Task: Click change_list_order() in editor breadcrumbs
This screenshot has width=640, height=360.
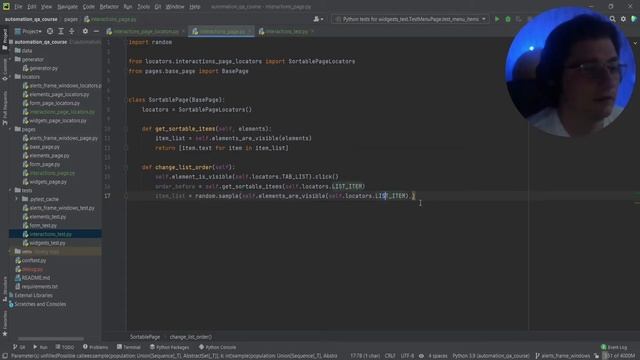Action: [x=191, y=337]
